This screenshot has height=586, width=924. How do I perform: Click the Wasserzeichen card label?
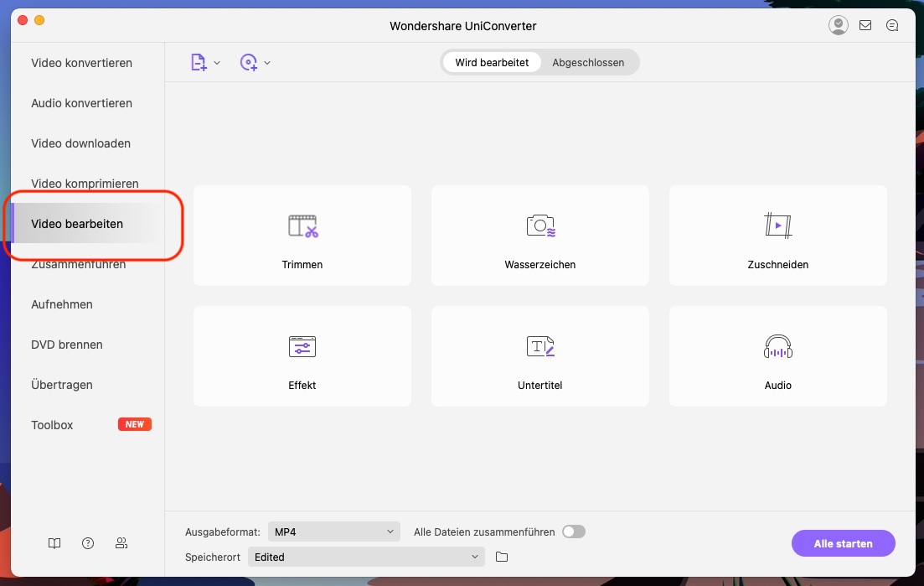pos(539,265)
